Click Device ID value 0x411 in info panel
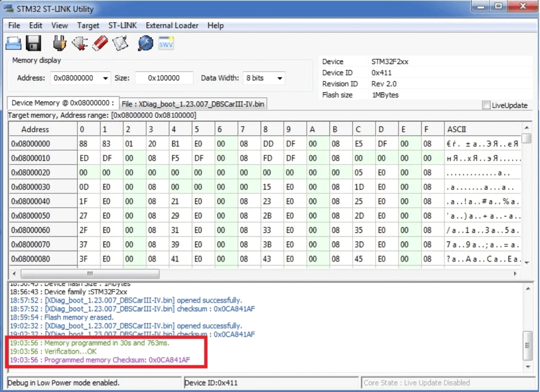The image size is (540, 392). click(x=381, y=73)
